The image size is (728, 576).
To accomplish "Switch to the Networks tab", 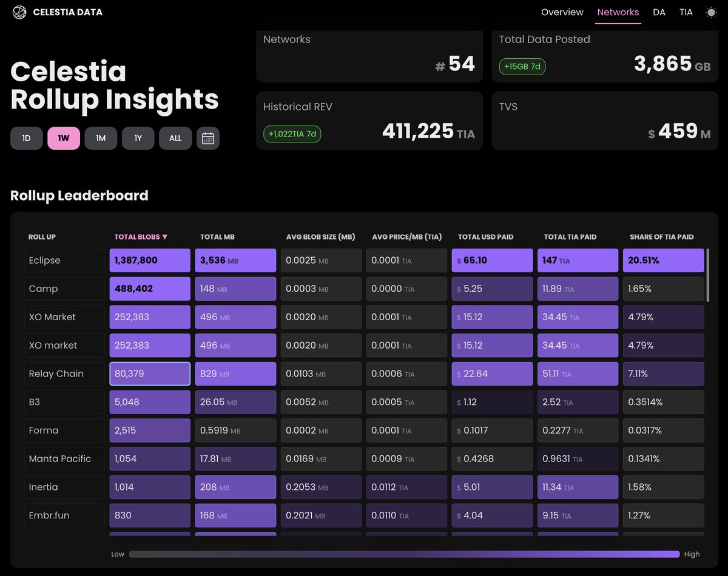I will point(618,12).
